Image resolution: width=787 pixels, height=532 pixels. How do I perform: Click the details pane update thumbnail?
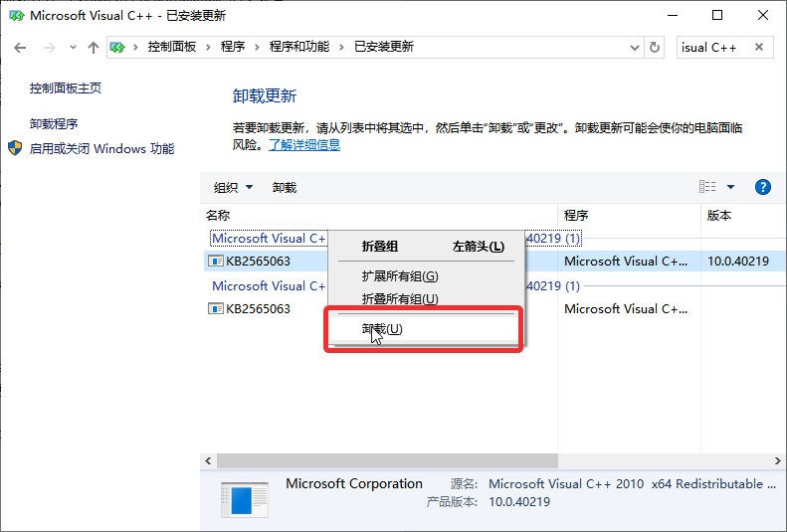coord(245,499)
